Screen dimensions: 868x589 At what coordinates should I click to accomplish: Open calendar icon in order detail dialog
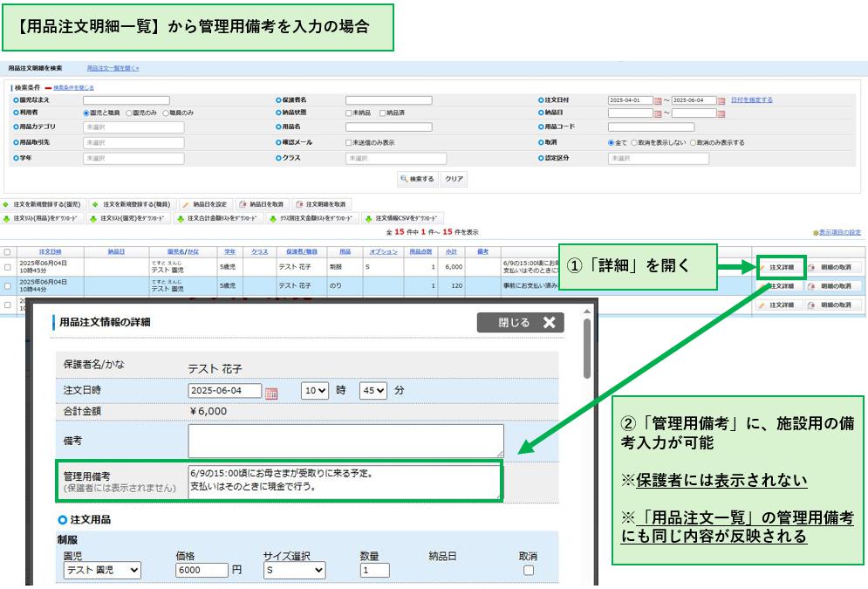pyautogui.click(x=271, y=392)
